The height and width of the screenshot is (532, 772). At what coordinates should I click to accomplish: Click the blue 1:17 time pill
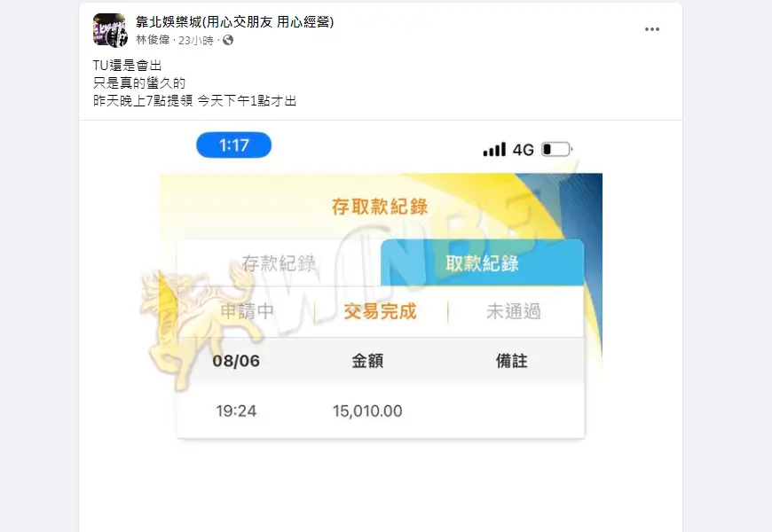(234, 145)
